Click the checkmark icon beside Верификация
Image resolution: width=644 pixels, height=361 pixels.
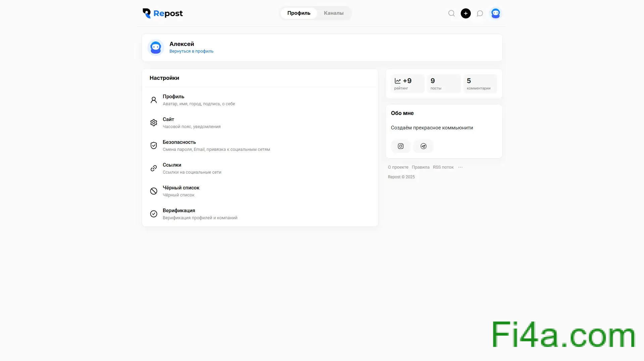(x=154, y=214)
